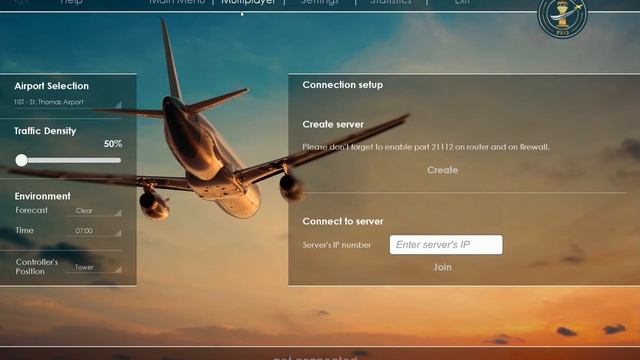Screen dimensions: 640x360
Task: Click the Tower Pro logo badge
Action: click(x=562, y=17)
